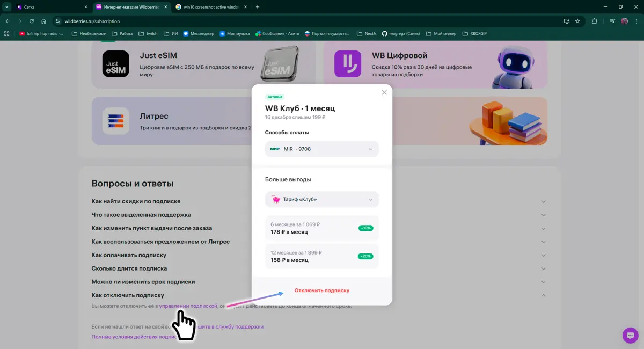This screenshot has width=644, height=349.
Task: Click the Отключить подписку button
Action: coord(322,290)
